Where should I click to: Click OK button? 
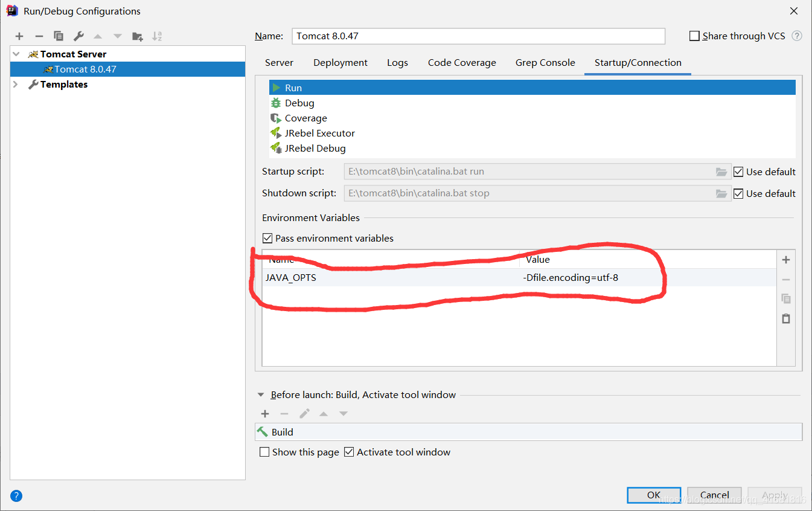point(654,495)
